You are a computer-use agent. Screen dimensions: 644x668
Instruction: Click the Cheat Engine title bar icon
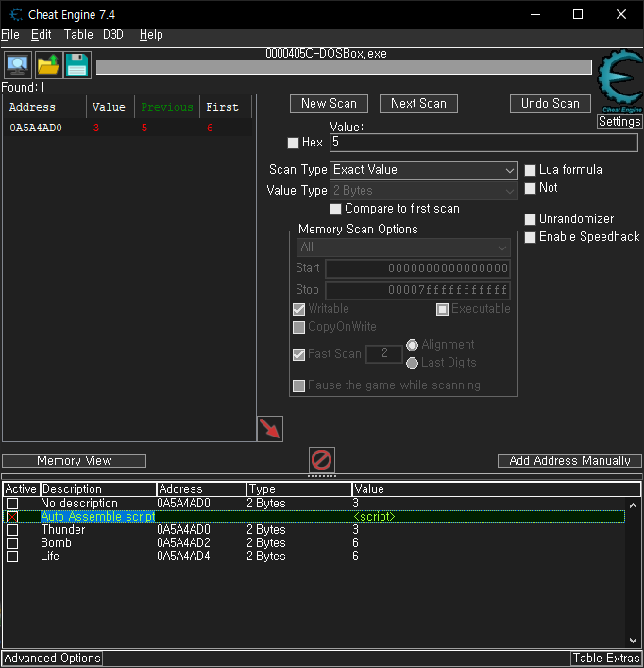click(x=16, y=14)
